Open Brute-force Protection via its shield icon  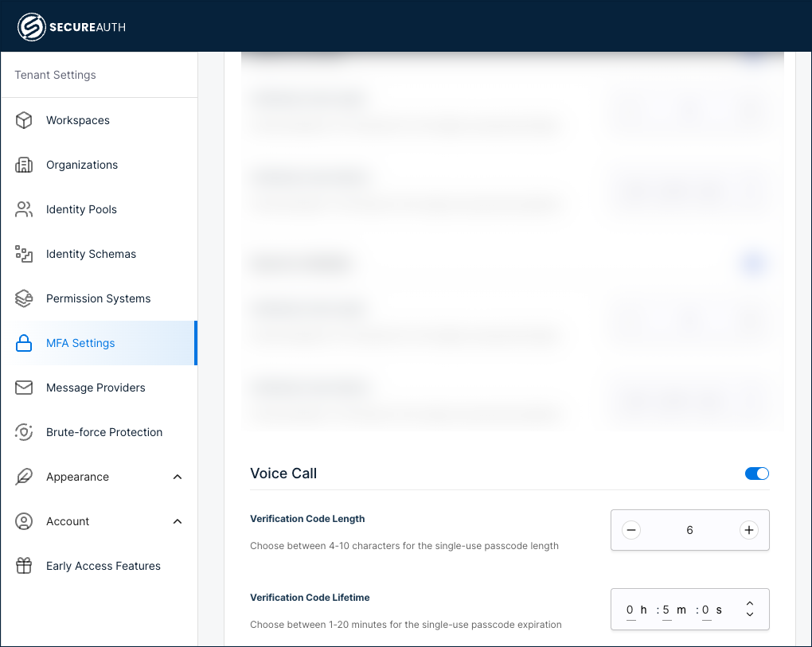point(24,432)
